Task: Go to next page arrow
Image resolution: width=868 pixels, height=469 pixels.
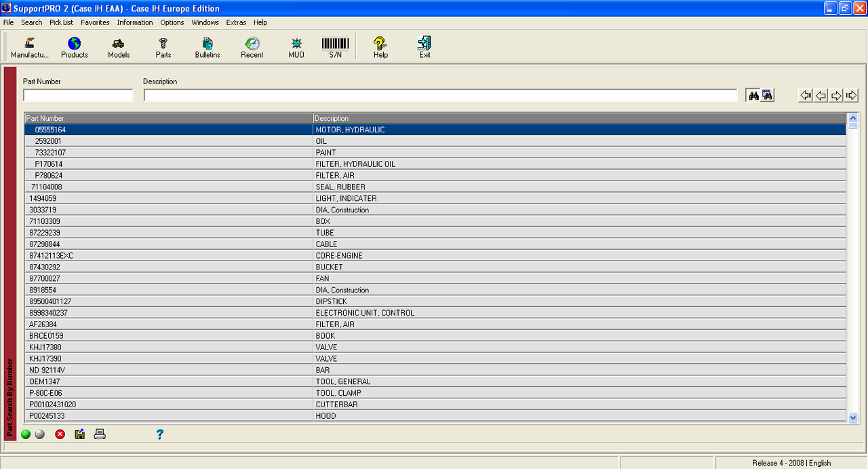Action: [x=836, y=96]
